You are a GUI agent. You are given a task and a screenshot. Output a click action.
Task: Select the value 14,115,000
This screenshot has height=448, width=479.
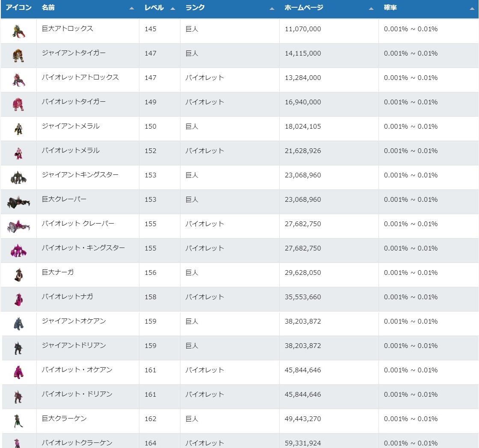pos(303,53)
